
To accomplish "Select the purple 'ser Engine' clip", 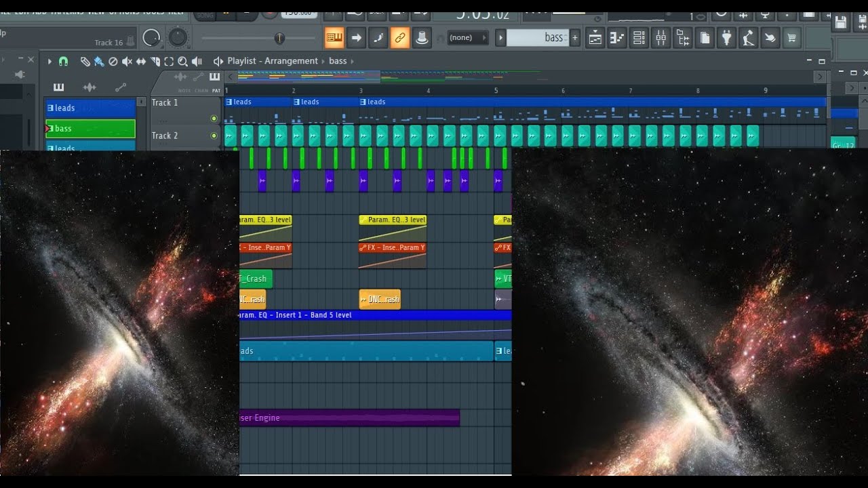I will coord(349,418).
